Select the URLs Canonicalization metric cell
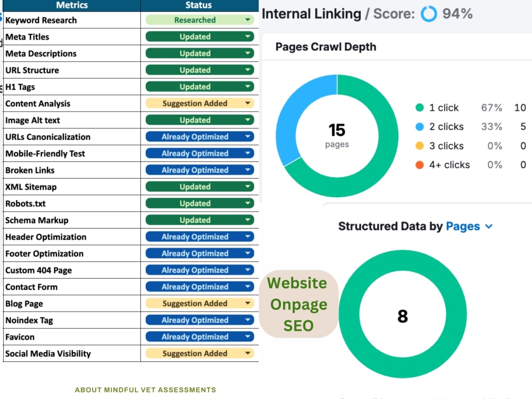The height and width of the screenshot is (399, 532). tap(72, 137)
